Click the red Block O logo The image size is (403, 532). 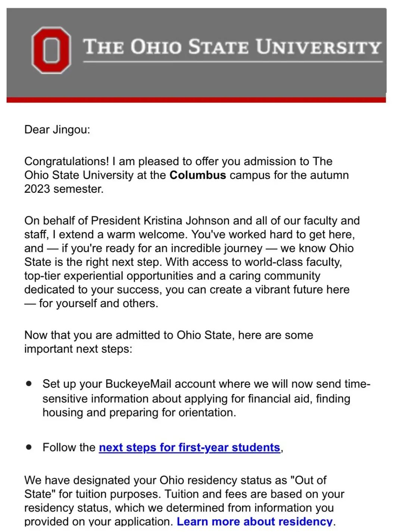[51, 50]
